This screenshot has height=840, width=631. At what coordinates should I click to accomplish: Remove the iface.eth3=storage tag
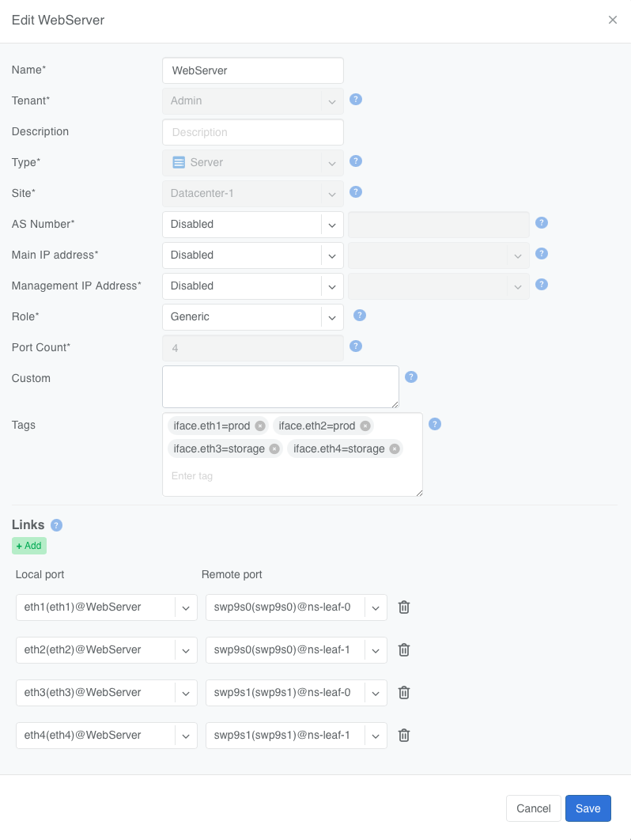pyautogui.click(x=274, y=448)
